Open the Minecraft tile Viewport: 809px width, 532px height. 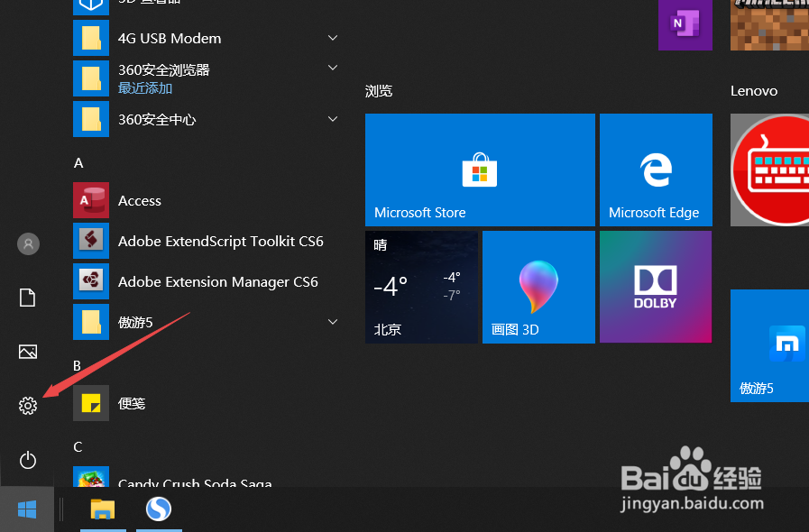770,24
